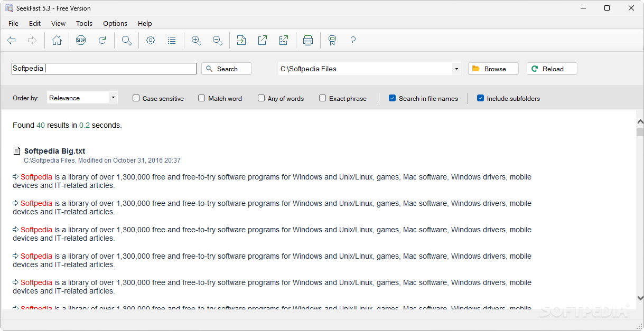Click 'Found 40 results in 0.2 seconds.' text
This screenshot has height=331, width=644.
[67, 125]
